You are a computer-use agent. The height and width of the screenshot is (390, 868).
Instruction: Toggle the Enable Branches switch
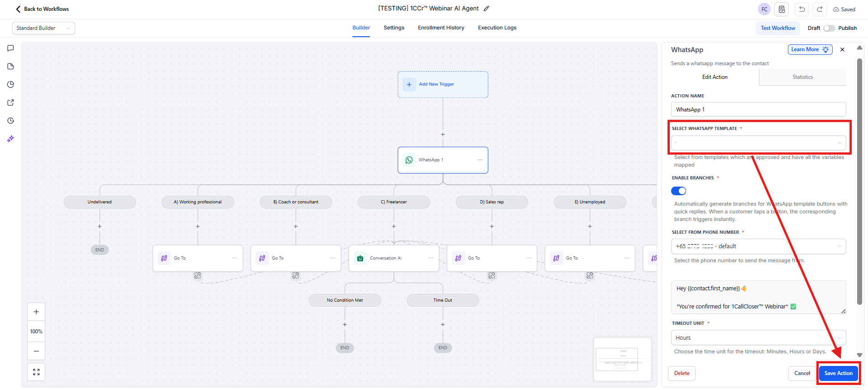[679, 191]
